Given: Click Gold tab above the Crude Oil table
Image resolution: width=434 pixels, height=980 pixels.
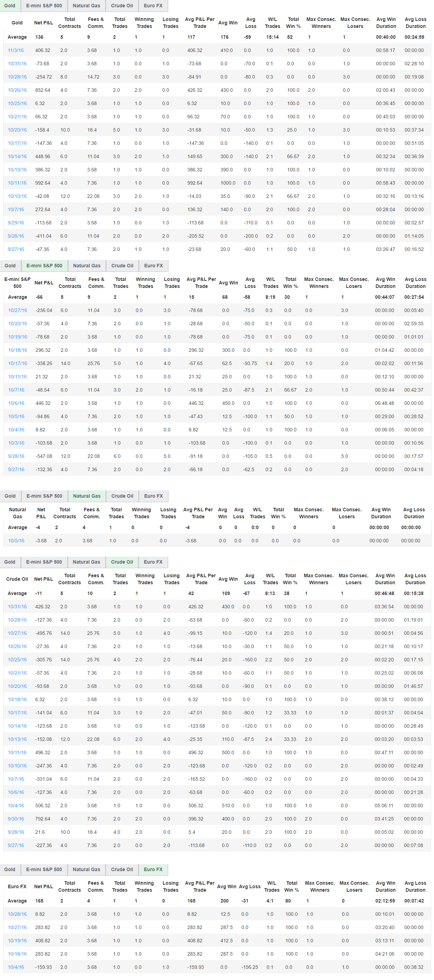Looking at the screenshot, I should (x=10, y=562).
